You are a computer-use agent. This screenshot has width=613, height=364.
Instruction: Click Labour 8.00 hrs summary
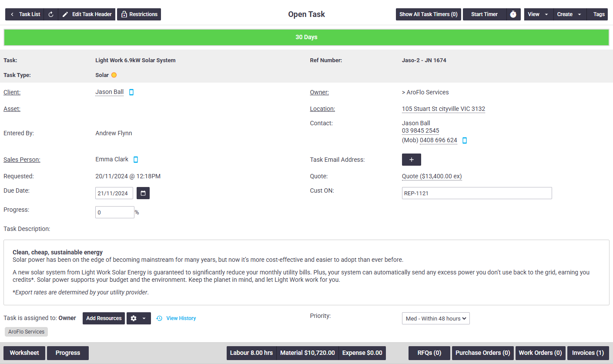pos(251,353)
